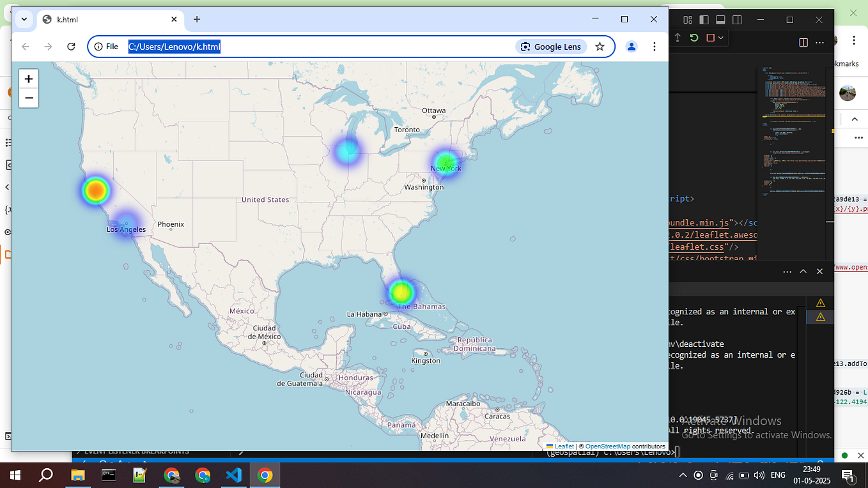Open the Customize Layout icon in VS Code titlebar
Viewport: 868px width, 488px height.
(x=687, y=20)
